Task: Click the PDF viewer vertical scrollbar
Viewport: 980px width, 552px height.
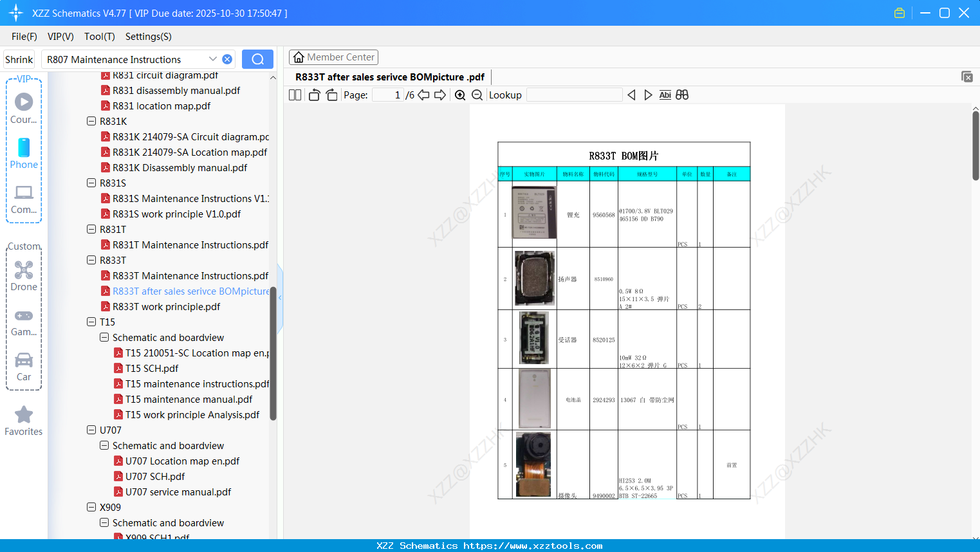Action: [x=975, y=145]
